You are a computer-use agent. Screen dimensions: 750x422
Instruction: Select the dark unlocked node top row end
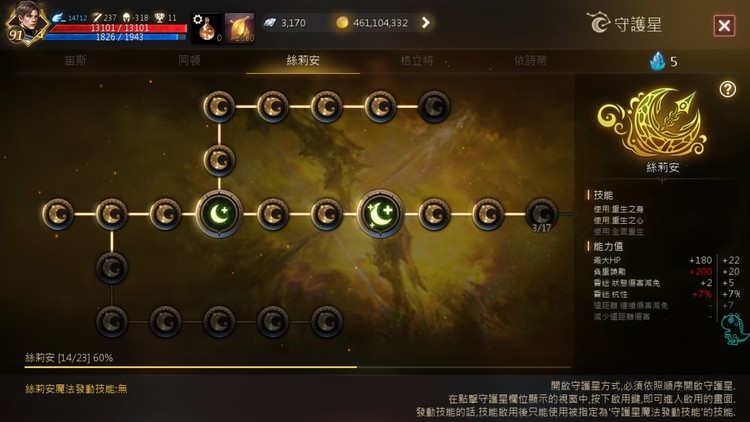point(434,106)
